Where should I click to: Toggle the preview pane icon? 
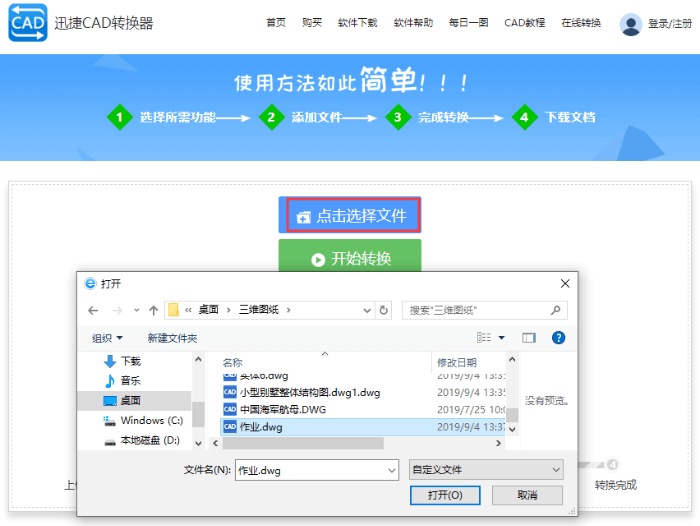click(x=529, y=338)
